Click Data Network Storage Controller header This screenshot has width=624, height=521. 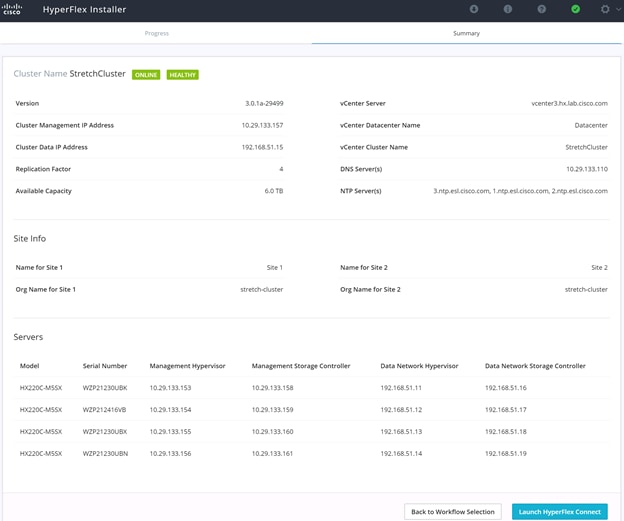[535, 366]
